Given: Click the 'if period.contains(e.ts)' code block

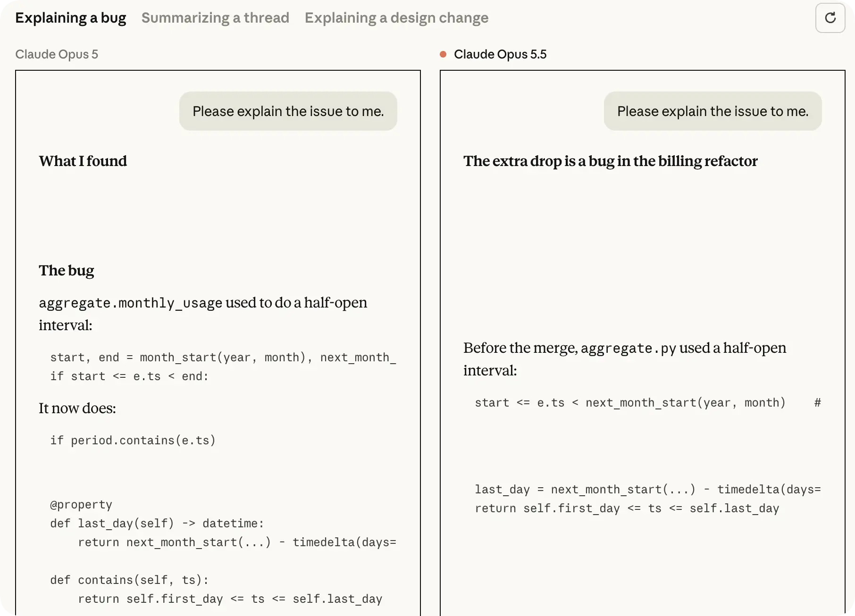Looking at the screenshot, I should 133,440.
